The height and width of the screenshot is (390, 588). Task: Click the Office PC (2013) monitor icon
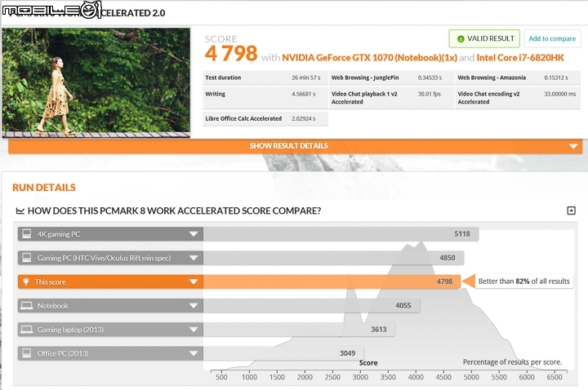click(x=27, y=353)
